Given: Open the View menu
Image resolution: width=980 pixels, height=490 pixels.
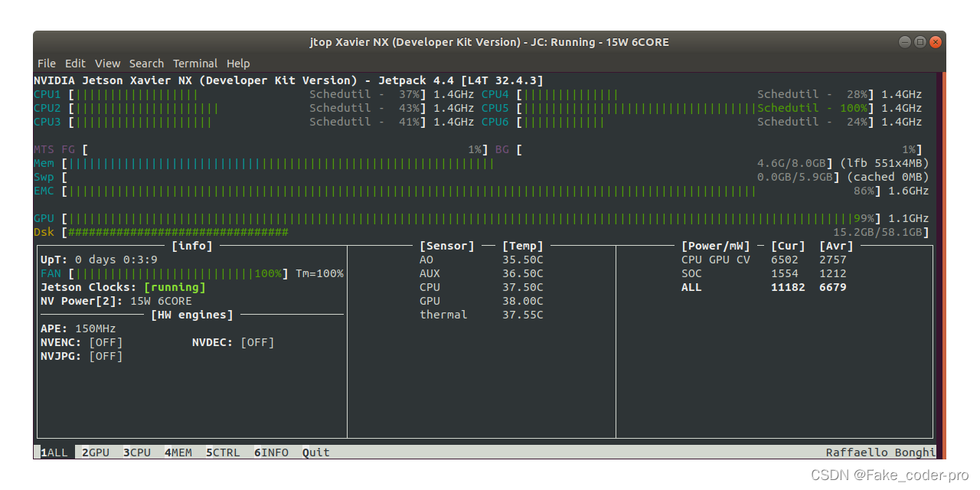Looking at the screenshot, I should coord(107,64).
